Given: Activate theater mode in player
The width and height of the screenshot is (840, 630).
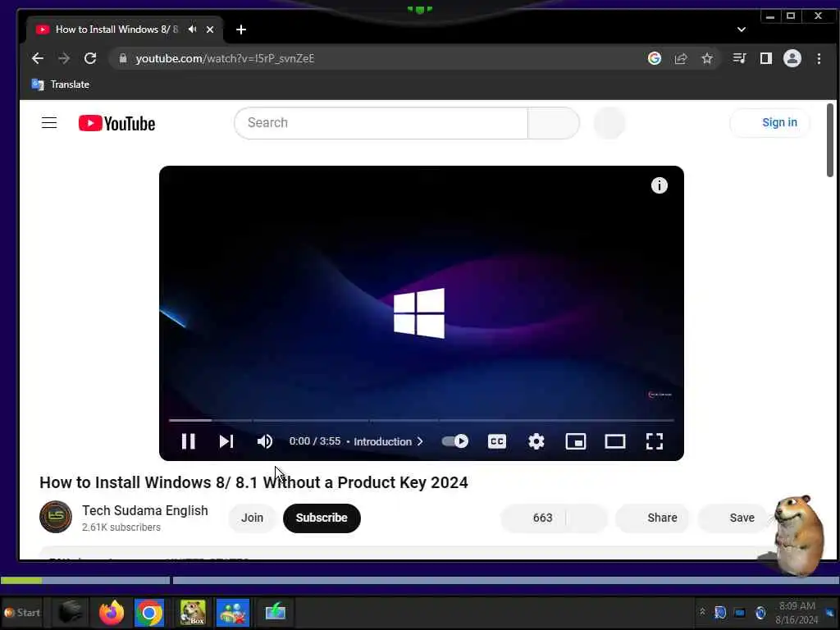Looking at the screenshot, I should point(615,441).
